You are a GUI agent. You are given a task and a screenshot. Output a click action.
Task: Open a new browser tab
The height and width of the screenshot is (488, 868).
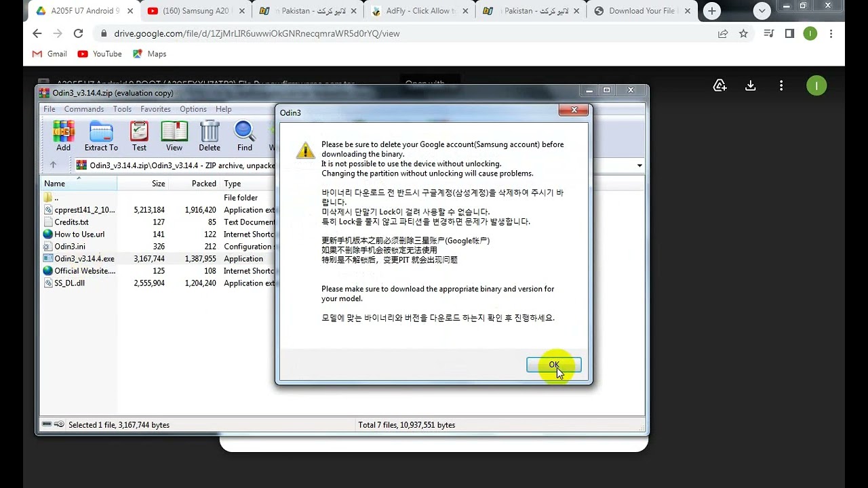coord(711,11)
